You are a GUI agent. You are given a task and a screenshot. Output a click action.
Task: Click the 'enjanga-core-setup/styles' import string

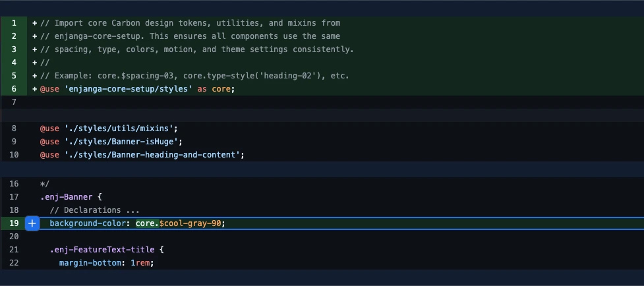[x=129, y=88]
